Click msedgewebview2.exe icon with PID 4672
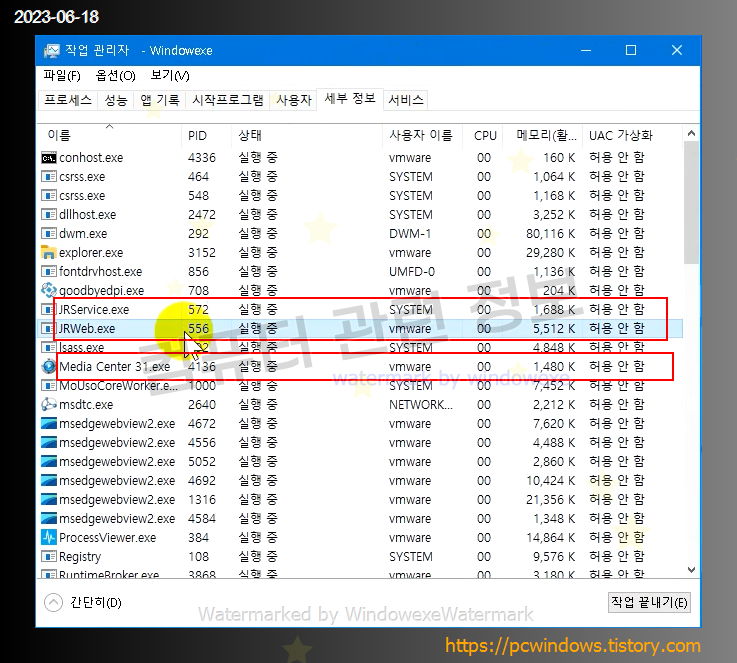Screen dimensions: 737x663 click(49, 423)
